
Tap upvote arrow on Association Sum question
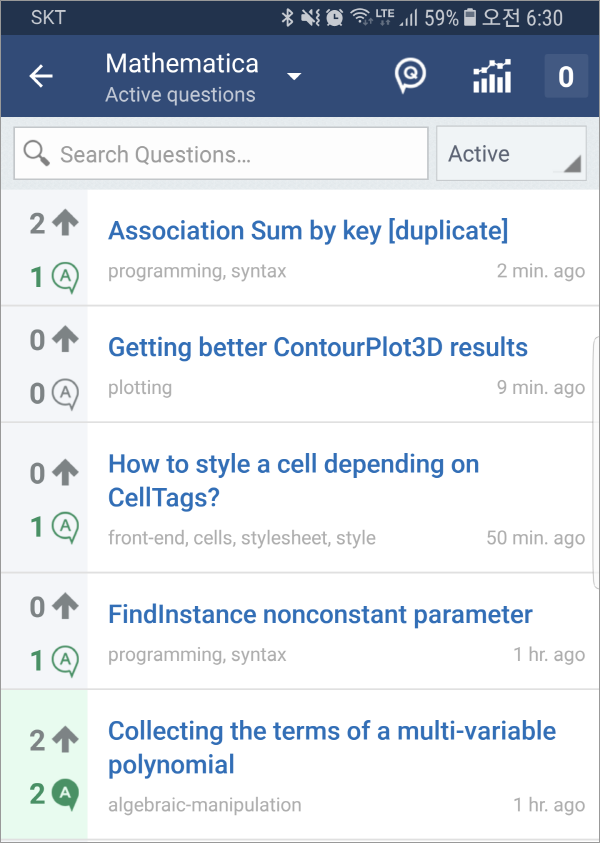click(x=66, y=223)
